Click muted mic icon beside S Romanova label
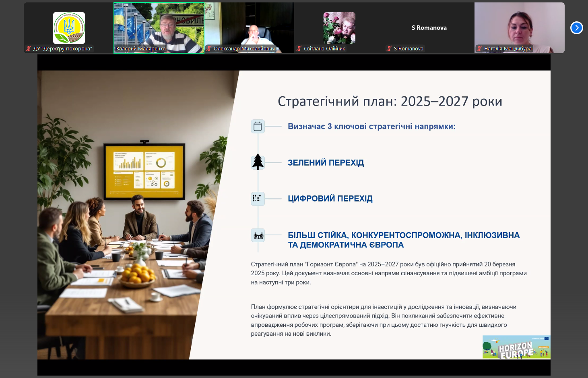588x378 pixels. click(x=389, y=48)
